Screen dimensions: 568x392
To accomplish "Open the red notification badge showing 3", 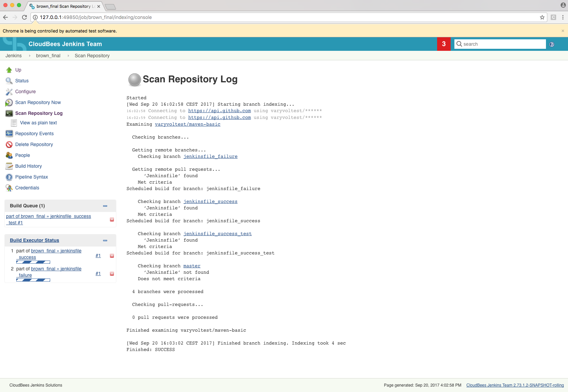I will coord(444,44).
